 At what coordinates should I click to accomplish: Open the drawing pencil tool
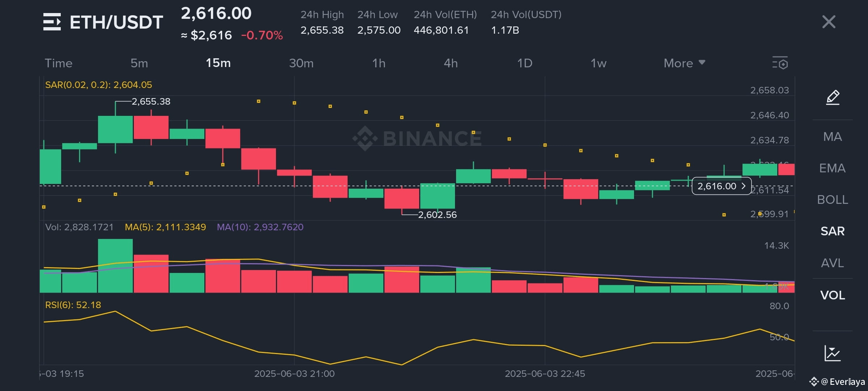(833, 97)
